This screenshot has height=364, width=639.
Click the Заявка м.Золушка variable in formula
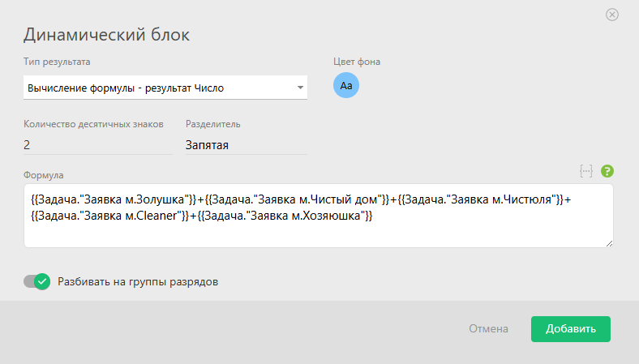click(x=114, y=199)
